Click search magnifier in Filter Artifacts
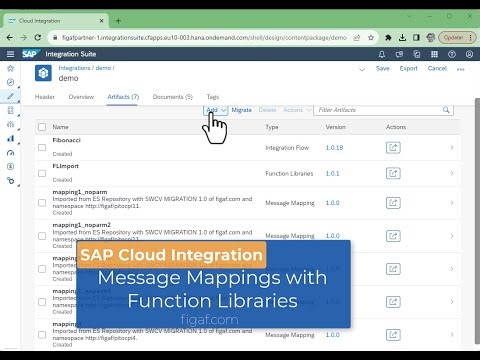The height and width of the screenshot is (360, 480). tap(446, 110)
